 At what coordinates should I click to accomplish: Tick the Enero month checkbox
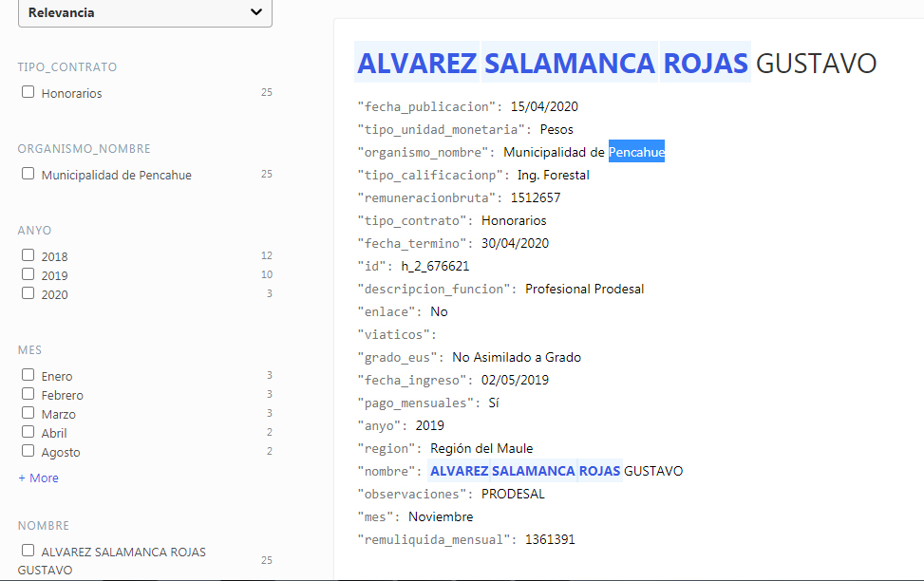[28, 375]
